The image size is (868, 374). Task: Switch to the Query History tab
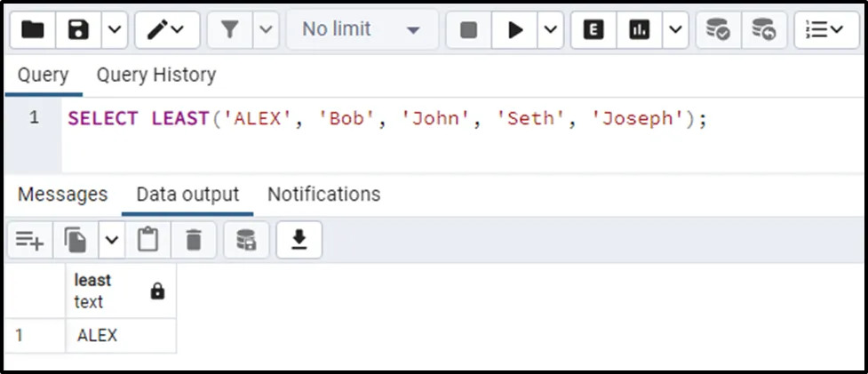click(155, 76)
